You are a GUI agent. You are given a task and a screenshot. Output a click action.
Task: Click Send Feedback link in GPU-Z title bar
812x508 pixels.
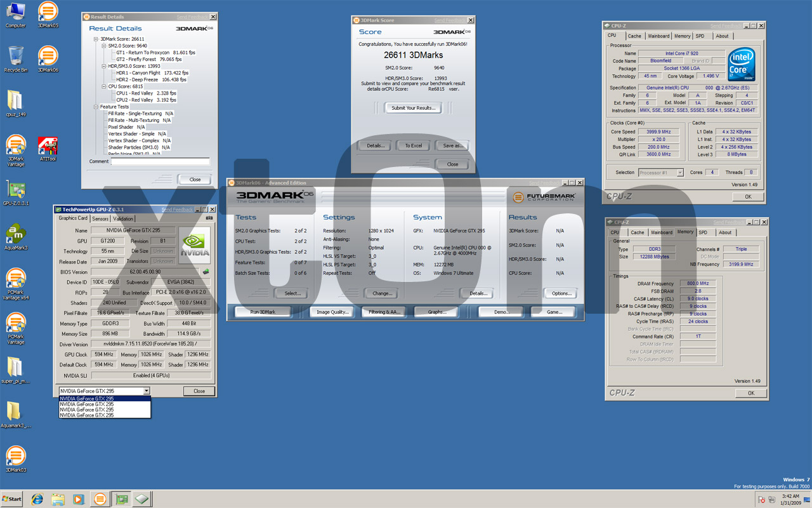pos(177,210)
